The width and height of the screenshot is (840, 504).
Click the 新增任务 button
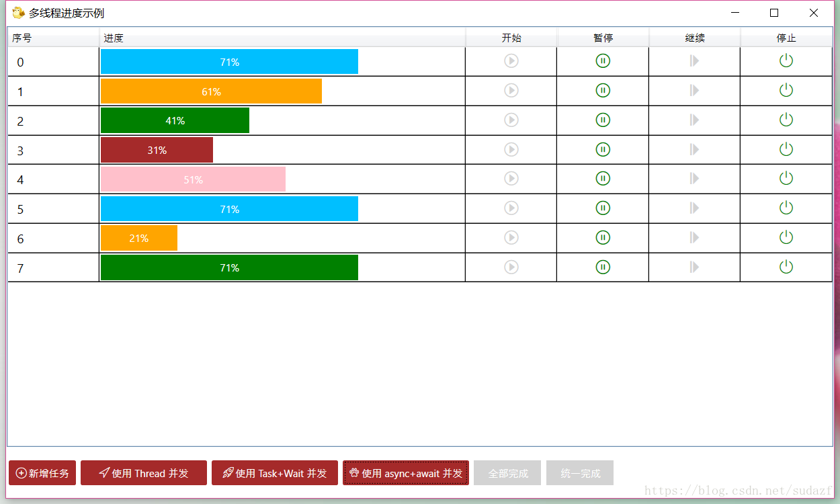point(42,473)
